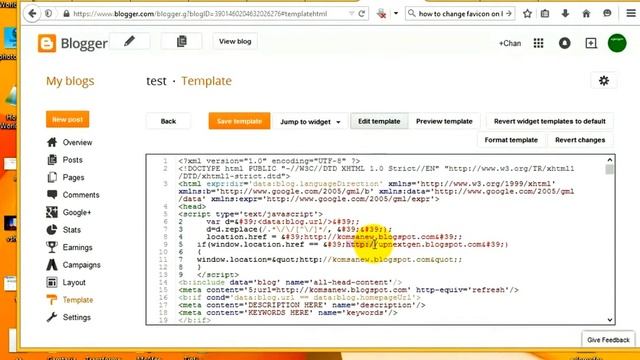Open the green account avatar

(x=617, y=43)
